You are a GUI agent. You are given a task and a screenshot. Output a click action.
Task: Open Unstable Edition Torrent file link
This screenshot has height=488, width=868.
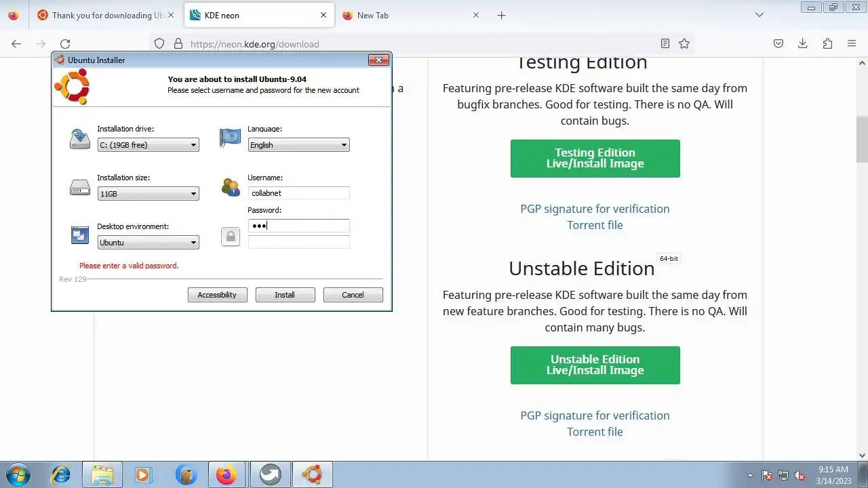595,432
